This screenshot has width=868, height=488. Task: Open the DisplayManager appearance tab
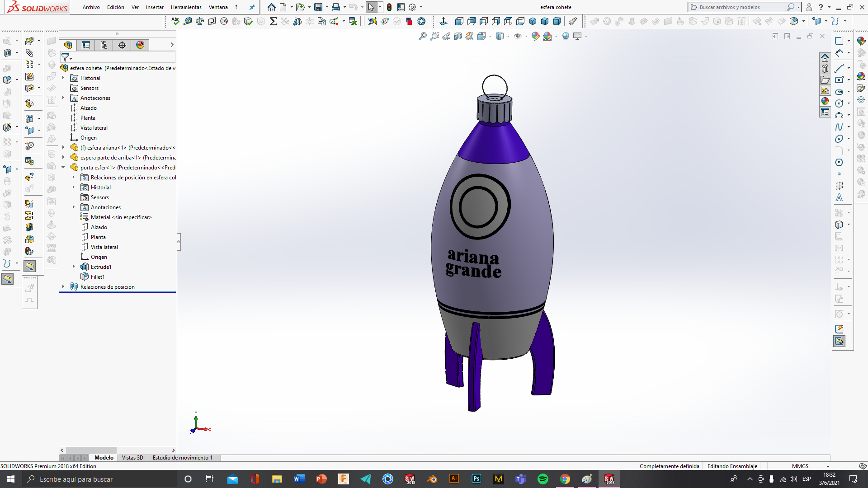(140, 45)
